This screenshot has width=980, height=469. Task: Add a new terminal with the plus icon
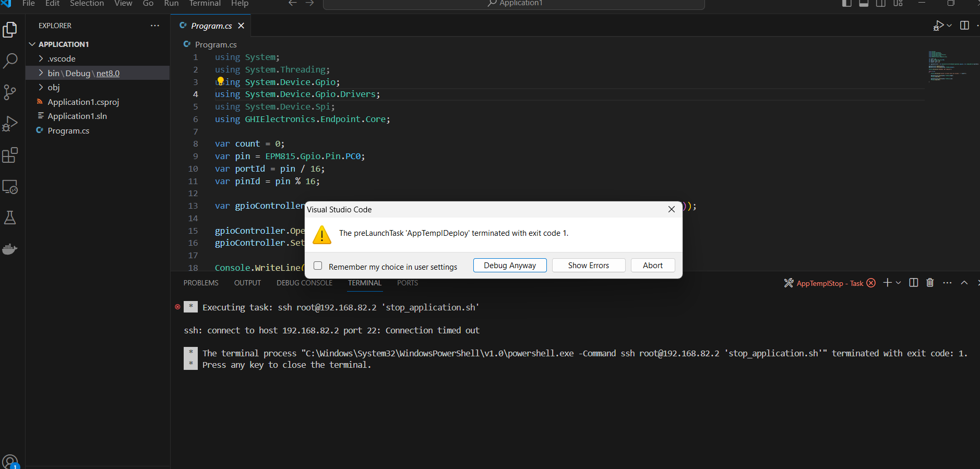(x=887, y=283)
